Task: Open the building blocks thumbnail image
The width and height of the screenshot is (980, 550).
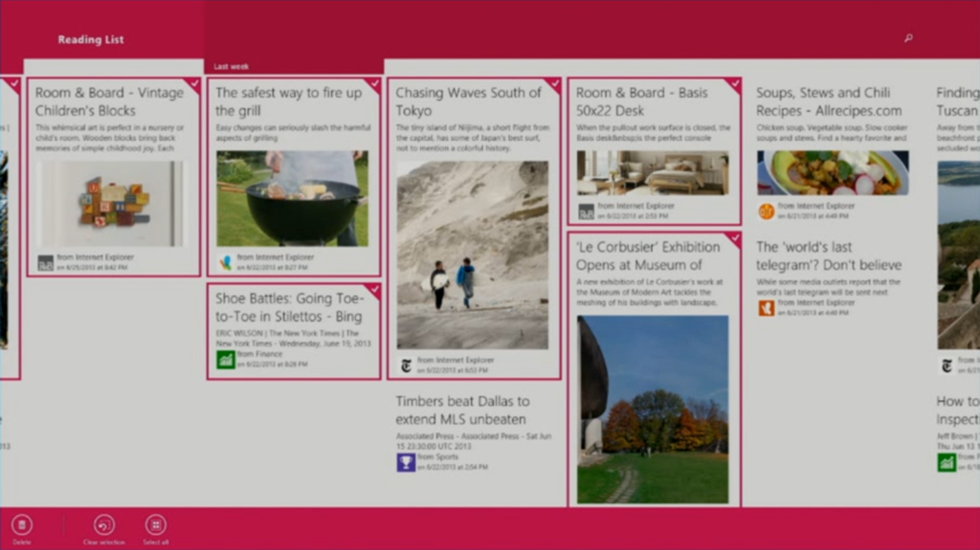Action: coord(113,204)
